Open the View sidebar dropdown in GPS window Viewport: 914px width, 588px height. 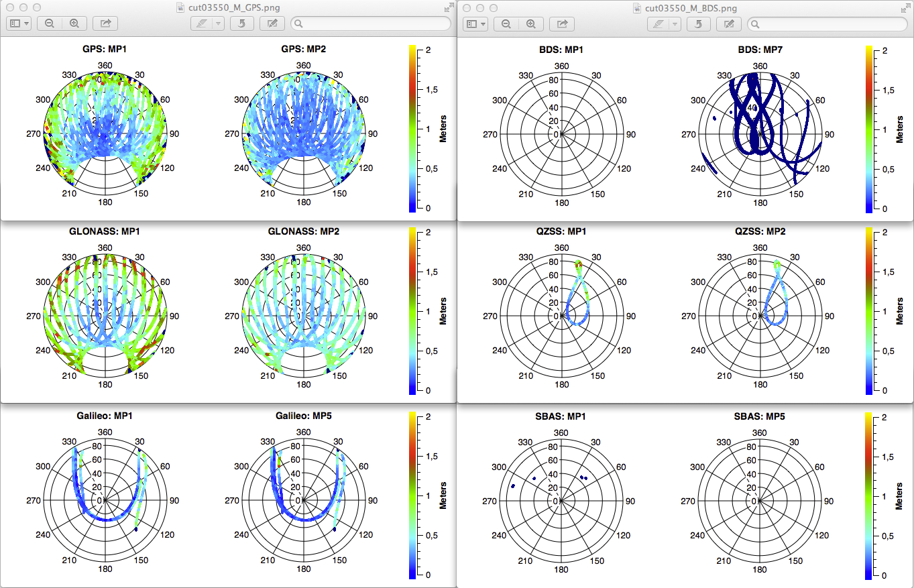pyautogui.click(x=19, y=23)
